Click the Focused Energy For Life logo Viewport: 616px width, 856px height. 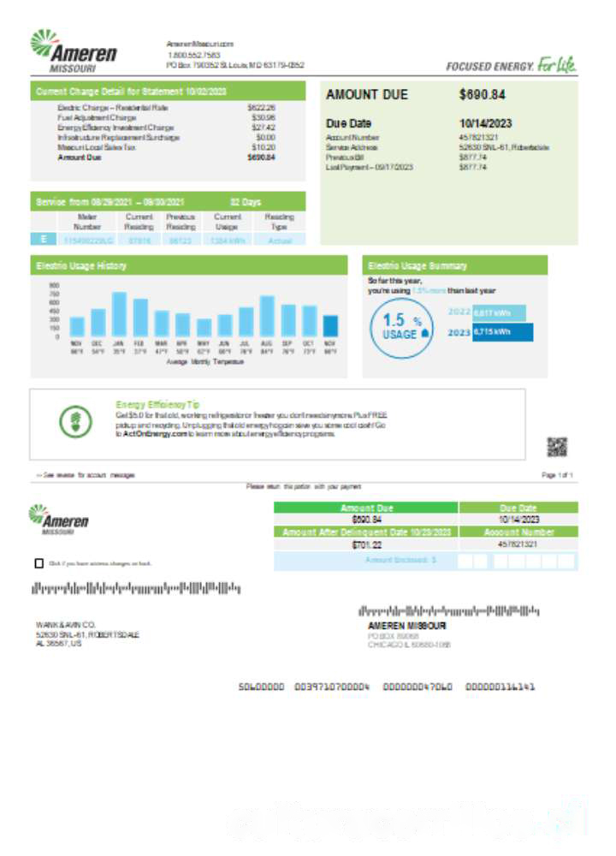click(511, 65)
